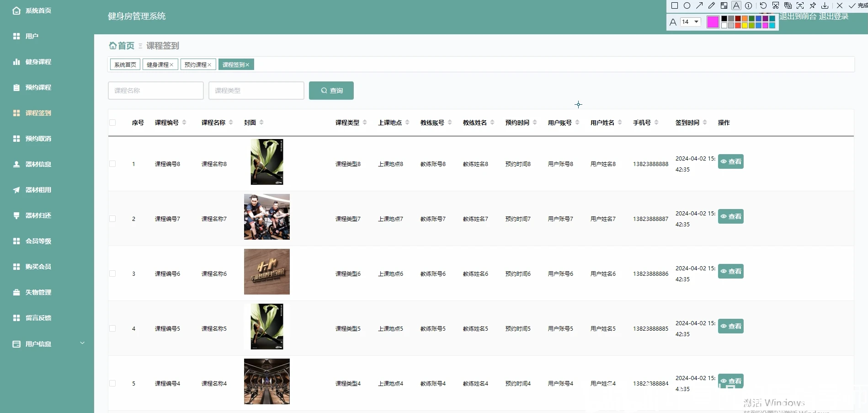
Task: Save screenshot using the download icon
Action: 825,5
